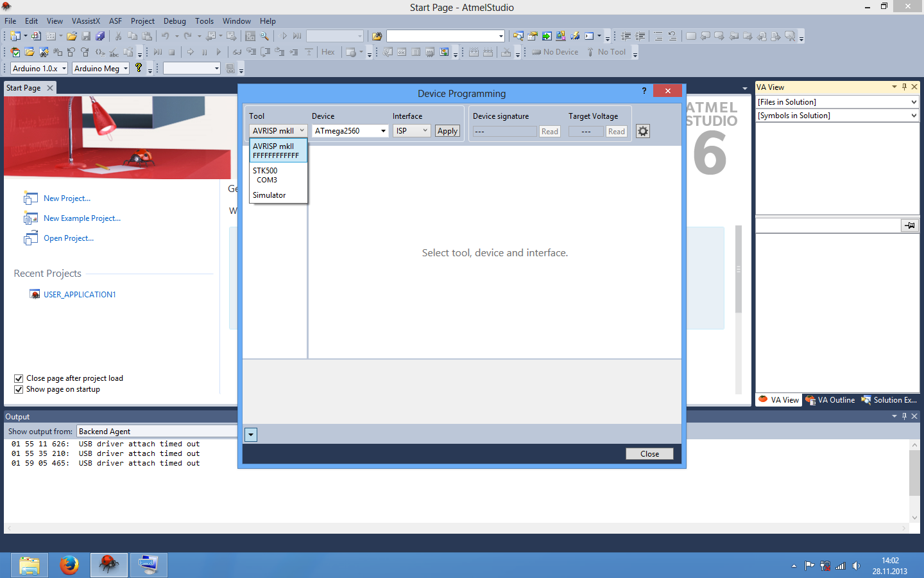Click the Device Programming dialog help question mark

(x=644, y=91)
